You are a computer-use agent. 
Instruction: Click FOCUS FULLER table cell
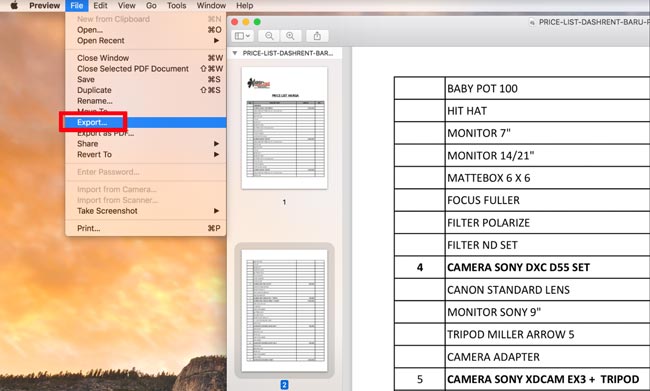click(547, 200)
